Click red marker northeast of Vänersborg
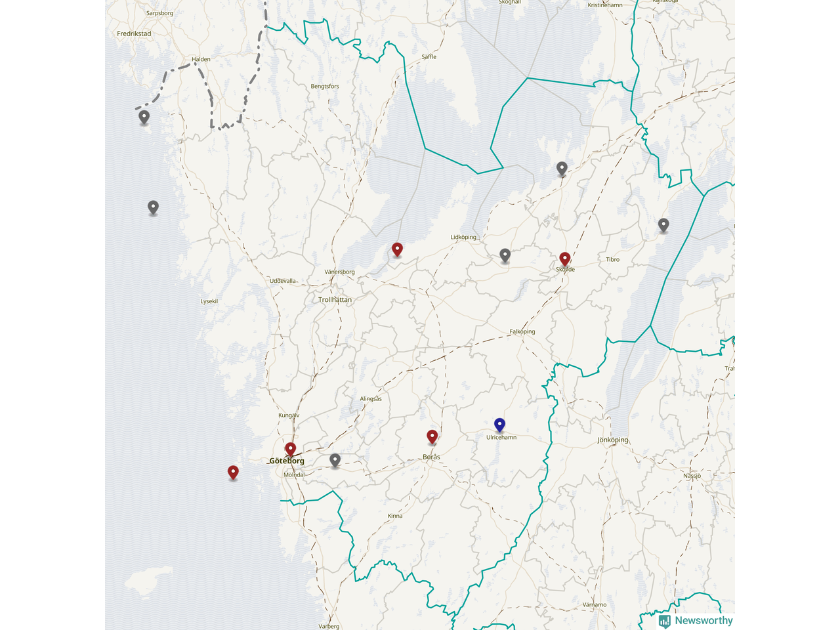This screenshot has height=630, width=840. tap(397, 249)
